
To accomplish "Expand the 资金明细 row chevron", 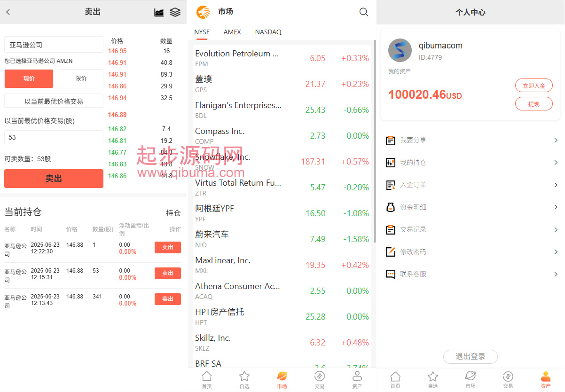I will click(556, 207).
